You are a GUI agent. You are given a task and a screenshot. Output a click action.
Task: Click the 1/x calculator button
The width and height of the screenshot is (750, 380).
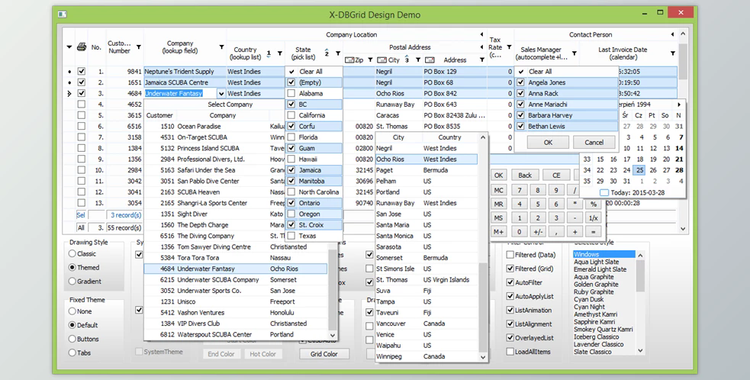(593, 218)
